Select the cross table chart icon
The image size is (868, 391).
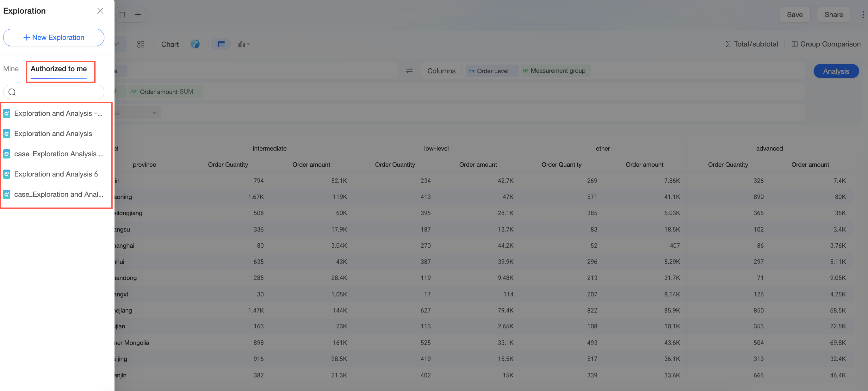coord(221,44)
